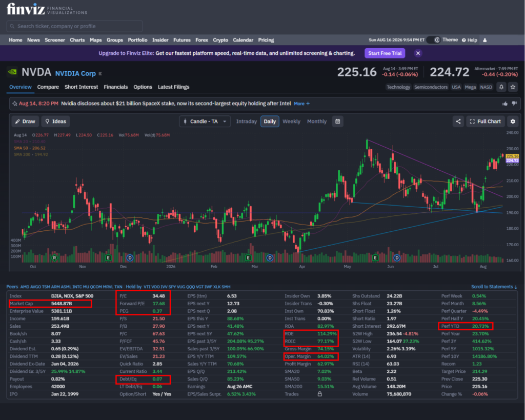Go to the Maps menu item
Image resolution: width=525 pixels, height=420 pixels.
(95, 40)
